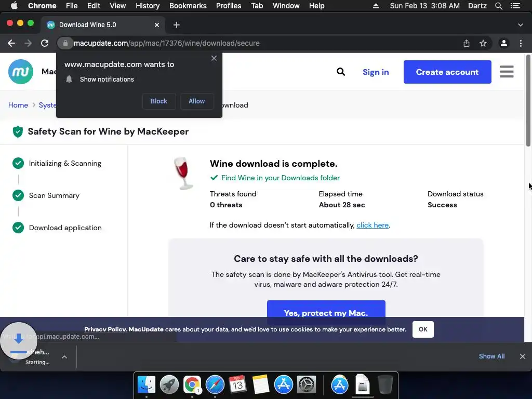Open a new tab with the plus button

click(177, 25)
